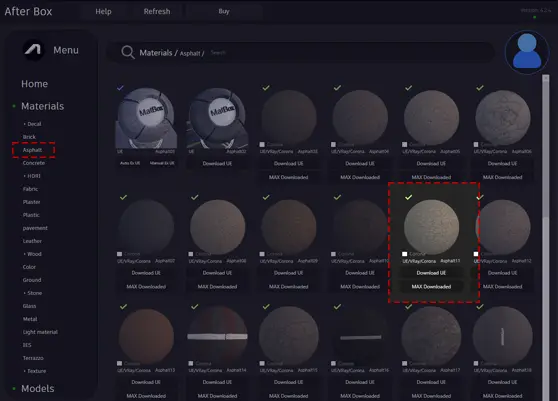
Task: Click the green checkmark on Asphalt05
Action: point(409,88)
